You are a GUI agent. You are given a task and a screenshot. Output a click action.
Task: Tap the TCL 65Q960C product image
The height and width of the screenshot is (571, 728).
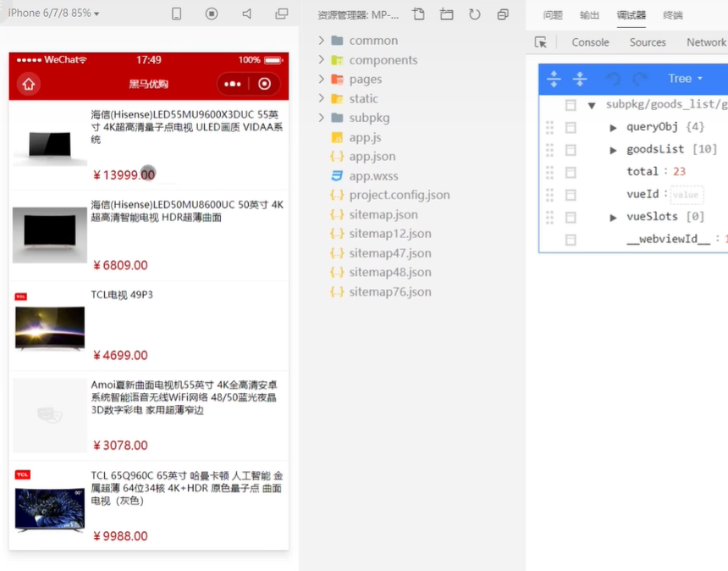50,505
